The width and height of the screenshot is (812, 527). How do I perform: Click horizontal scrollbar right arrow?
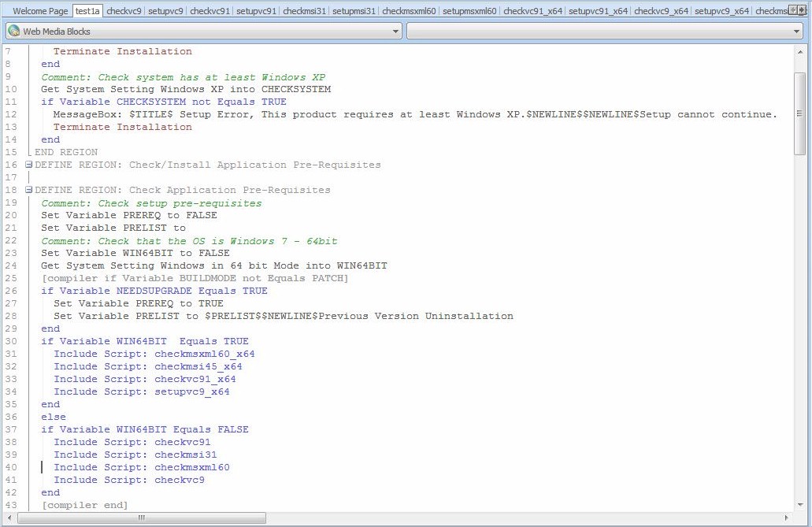787,518
